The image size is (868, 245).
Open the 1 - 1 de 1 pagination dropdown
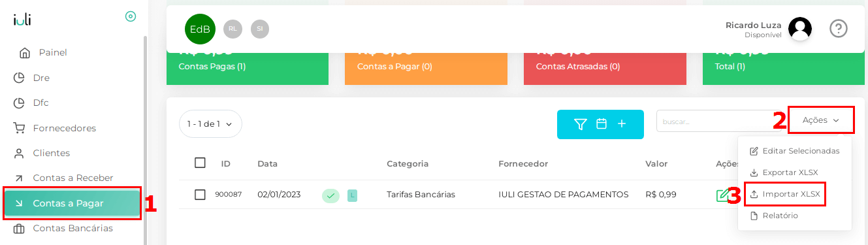coord(210,123)
